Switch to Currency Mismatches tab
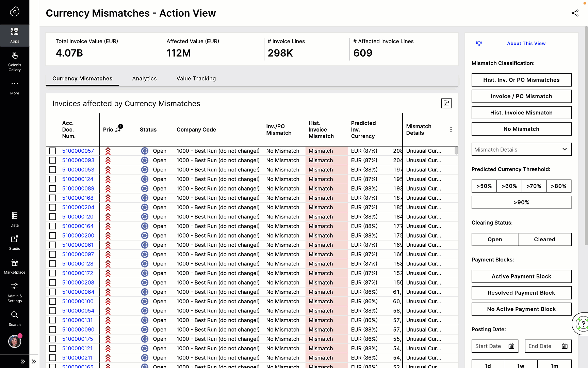This screenshot has width=588, height=368. click(82, 79)
